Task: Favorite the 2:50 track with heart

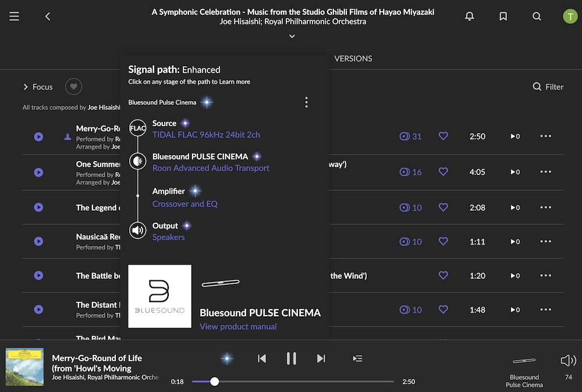Action: click(443, 136)
